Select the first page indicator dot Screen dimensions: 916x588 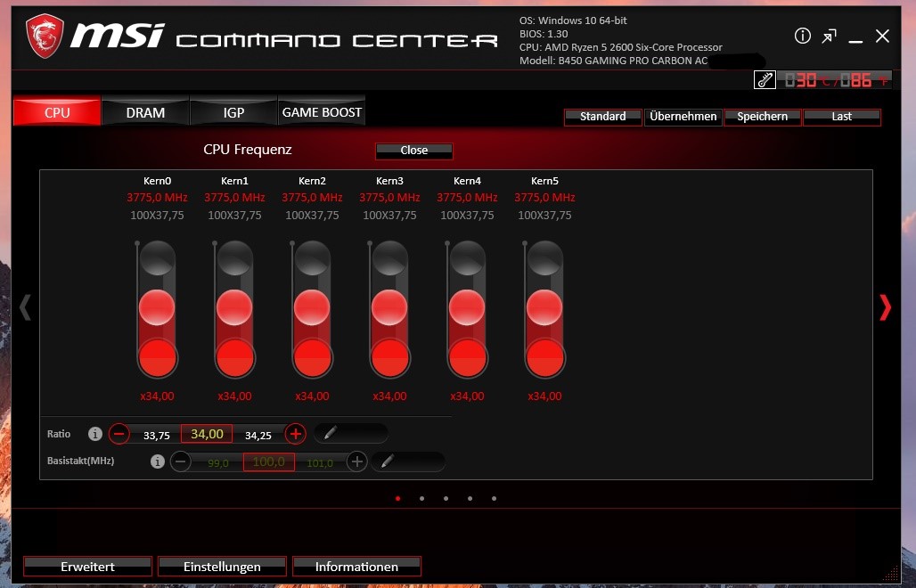pos(397,499)
